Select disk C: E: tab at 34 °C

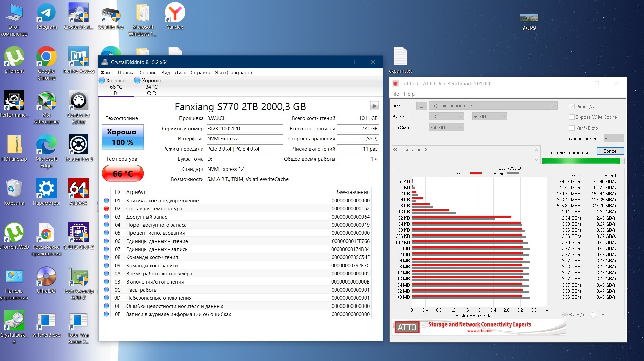(x=151, y=87)
